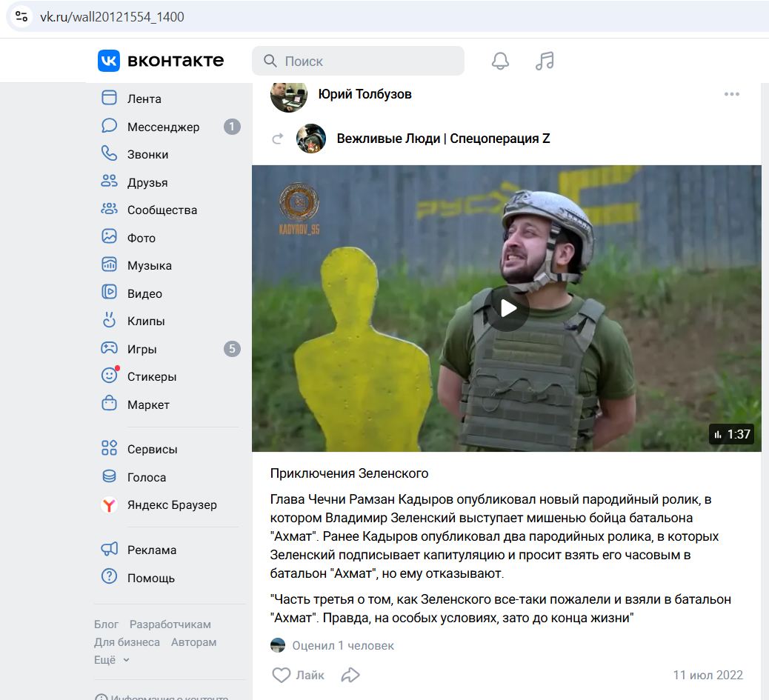This screenshot has height=700, width=769.
Task: Open author profile Юрий Толбузов
Action: [x=364, y=94]
